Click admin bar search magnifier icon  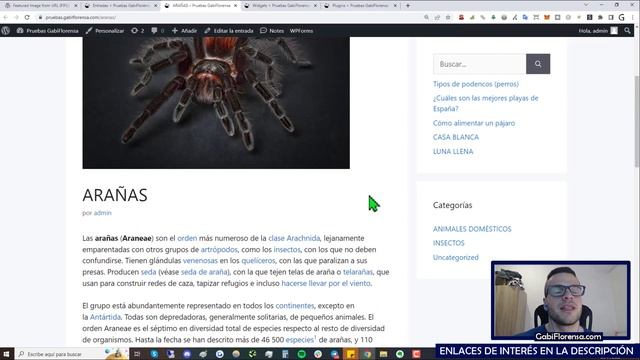[x=627, y=31]
